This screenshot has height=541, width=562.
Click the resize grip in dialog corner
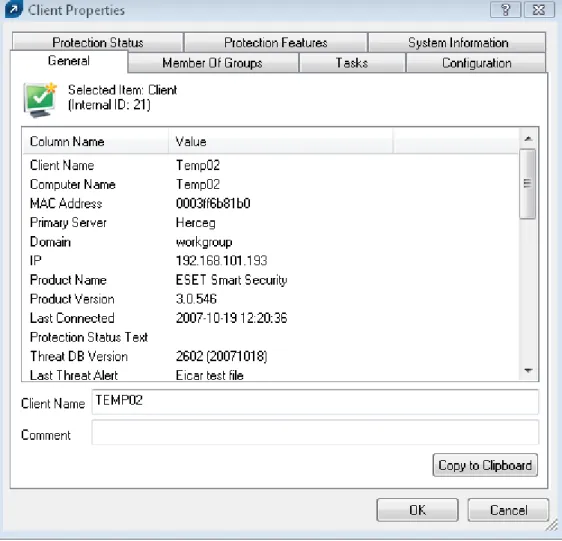[x=552, y=526]
